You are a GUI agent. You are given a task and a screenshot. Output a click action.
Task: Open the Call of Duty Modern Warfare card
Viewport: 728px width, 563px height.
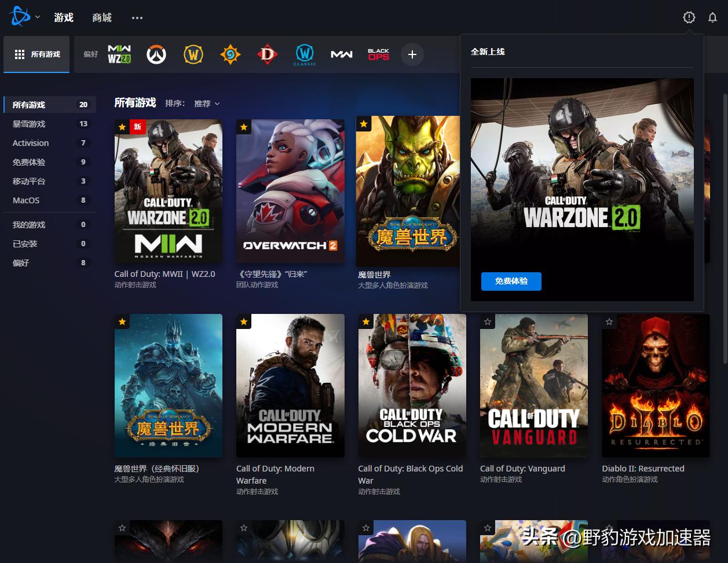tap(290, 386)
